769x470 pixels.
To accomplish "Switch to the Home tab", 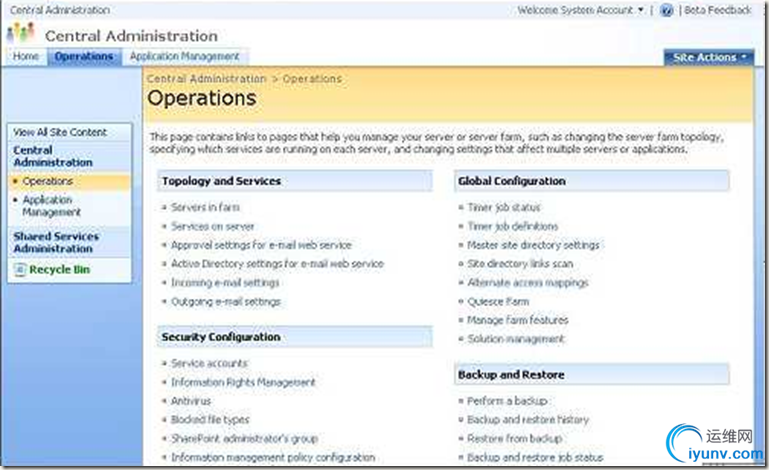I will [26, 56].
